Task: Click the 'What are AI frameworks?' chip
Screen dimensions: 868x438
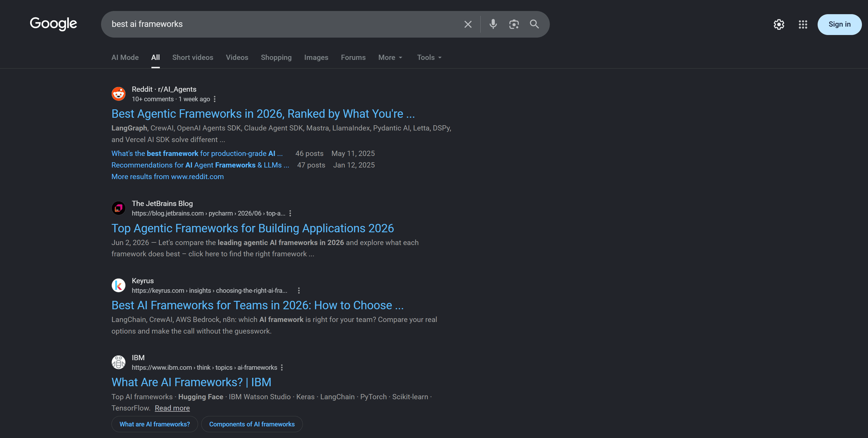Action: tap(155, 424)
